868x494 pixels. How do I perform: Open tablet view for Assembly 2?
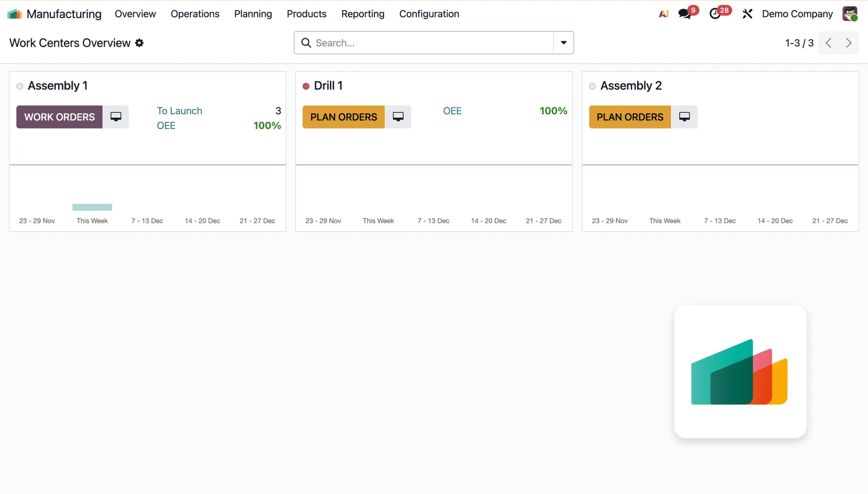[x=684, y=117]
